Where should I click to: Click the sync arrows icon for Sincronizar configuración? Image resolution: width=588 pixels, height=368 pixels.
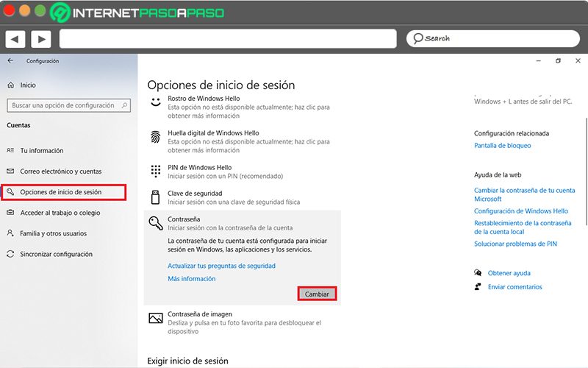pyautogui.click(x=10, y=254)
